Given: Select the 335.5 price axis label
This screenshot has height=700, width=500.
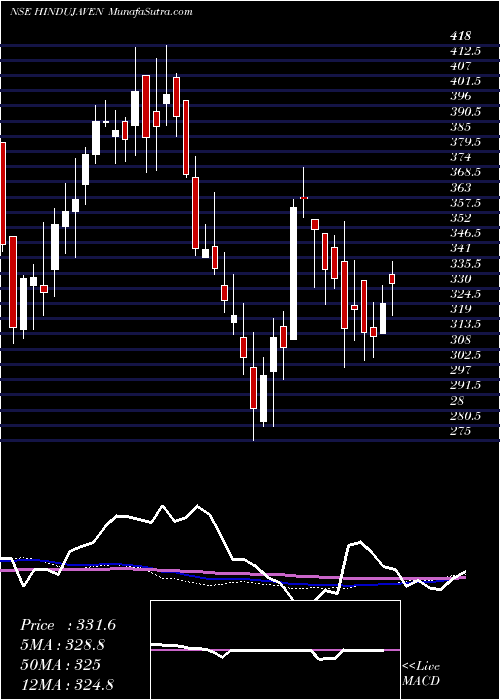Looking at the screenshot, I should [x=466, y=264].
